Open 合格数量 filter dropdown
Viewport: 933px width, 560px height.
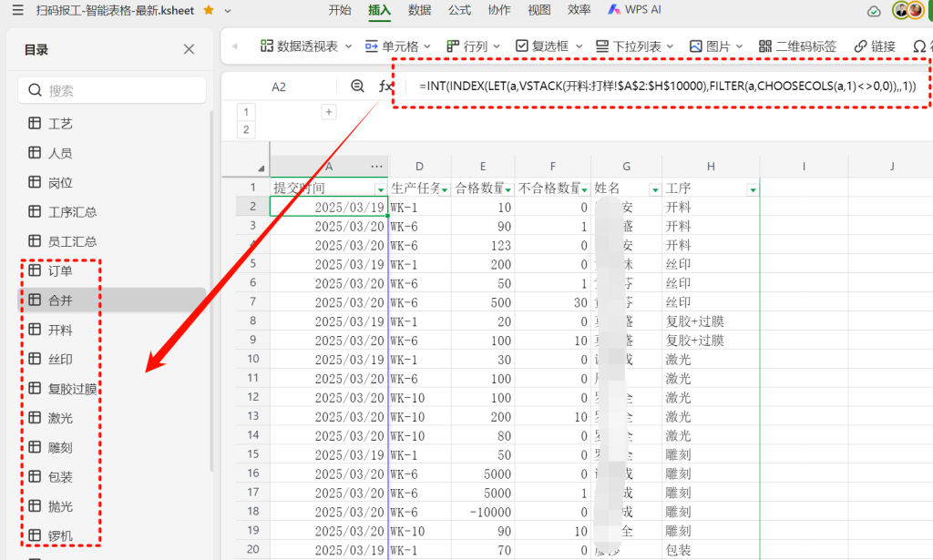pyautogui.click(x=508, y=189)
